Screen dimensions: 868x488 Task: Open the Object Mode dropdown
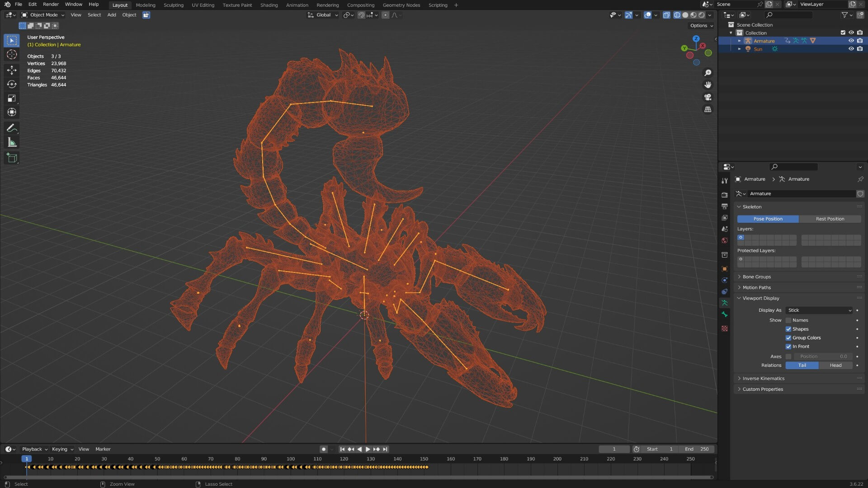click(43, 15)
